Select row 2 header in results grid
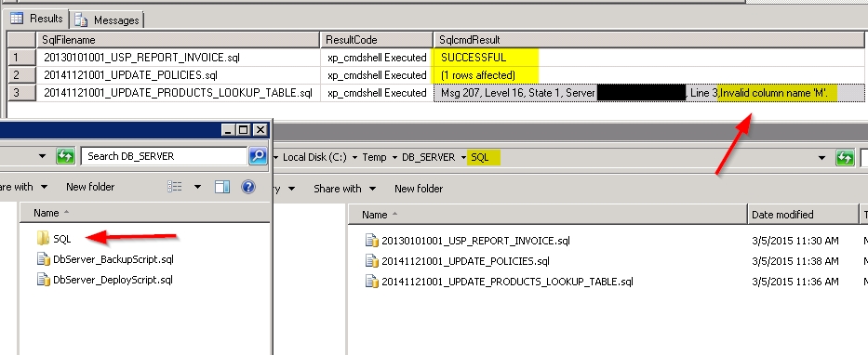 (x=22, y=75)
